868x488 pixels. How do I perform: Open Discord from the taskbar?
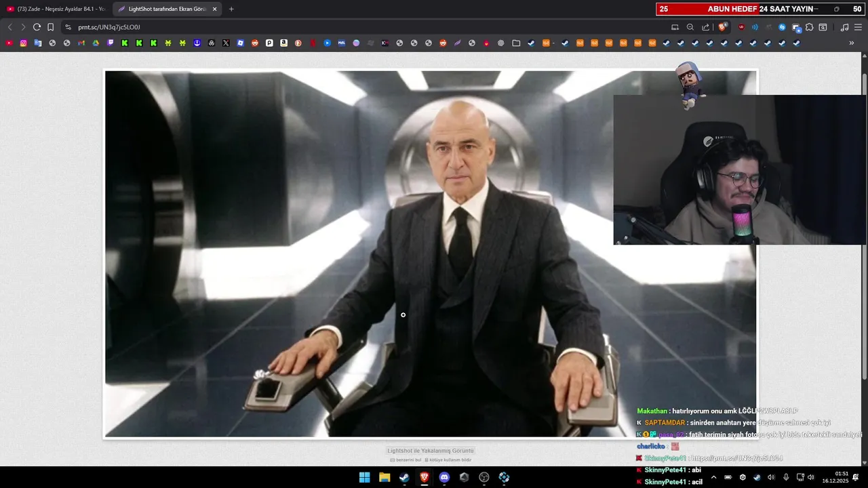point(444,477)
